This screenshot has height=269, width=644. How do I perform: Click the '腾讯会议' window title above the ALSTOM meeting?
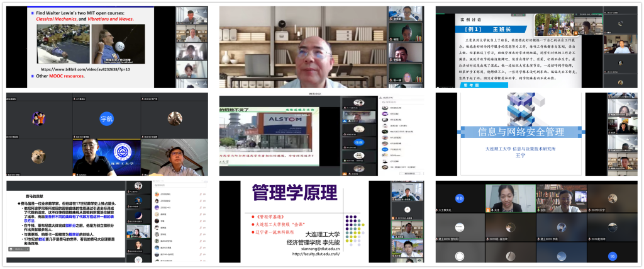314,94
